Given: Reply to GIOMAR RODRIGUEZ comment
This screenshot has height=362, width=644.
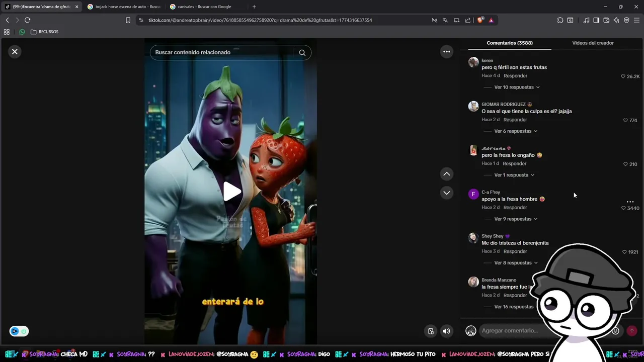Looking at the screenshot, I should (x=515, y=120).
